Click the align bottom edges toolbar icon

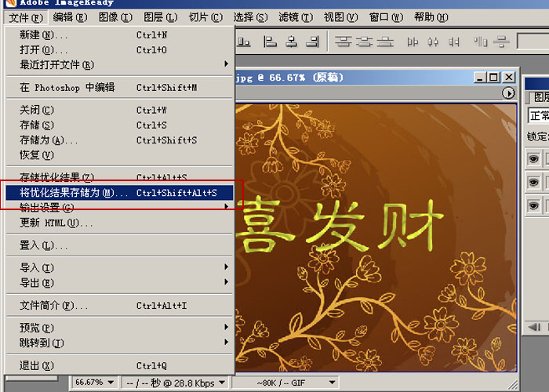coord(244,42)
